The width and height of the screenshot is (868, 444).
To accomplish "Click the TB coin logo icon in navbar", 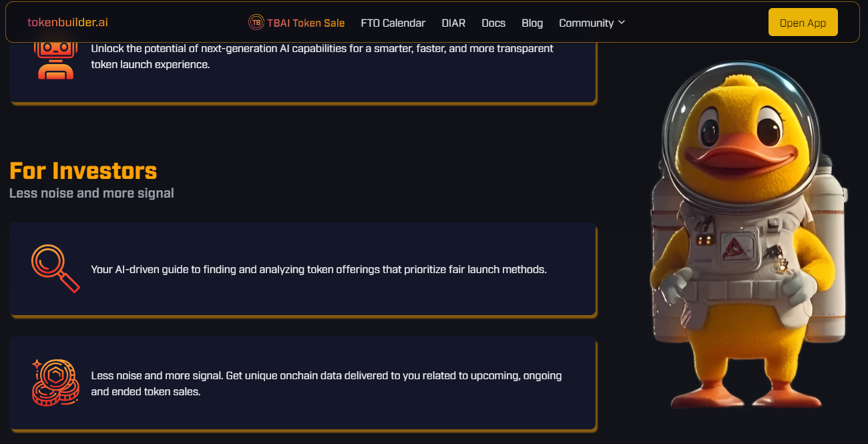I will pyautogui.click(x=256, y=23).
